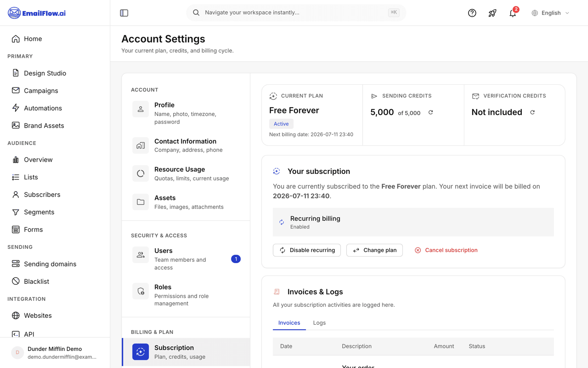588x368 pixels.
Task: Click the Not included verification text
Action: 497,112
